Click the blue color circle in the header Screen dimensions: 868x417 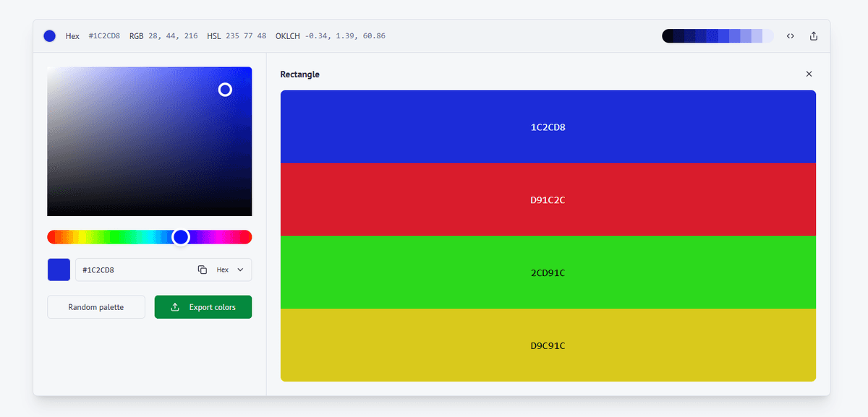[49, 35]
